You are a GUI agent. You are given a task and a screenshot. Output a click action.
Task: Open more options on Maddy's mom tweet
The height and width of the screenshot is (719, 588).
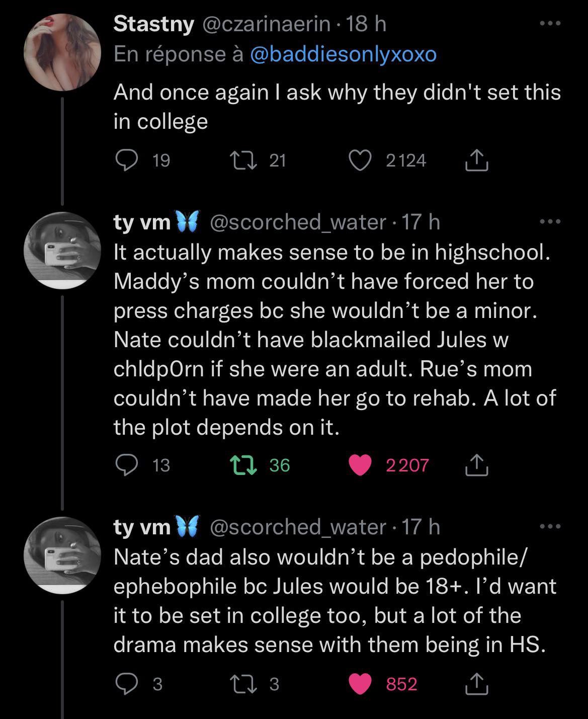pos(550,222)
